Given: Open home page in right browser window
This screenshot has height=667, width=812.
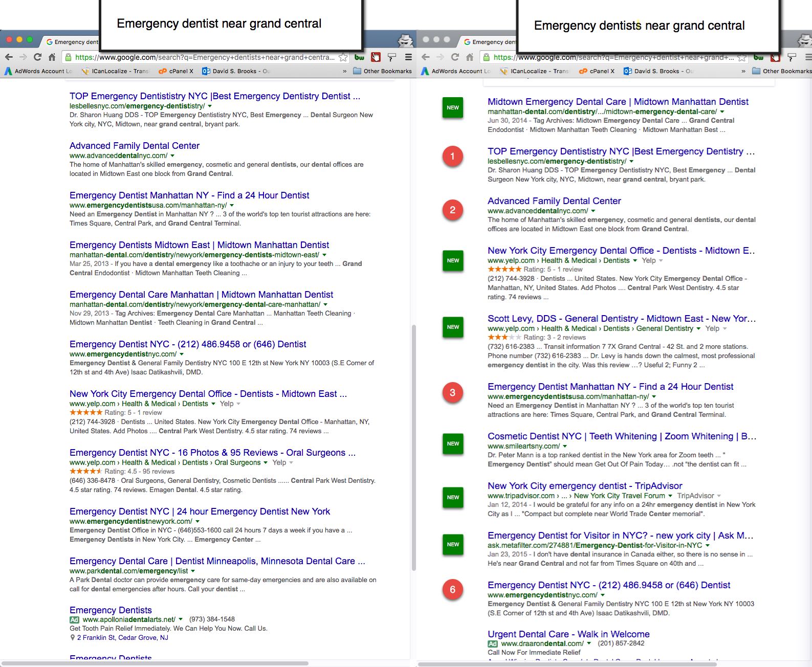Looking at the screenshot, I should pos(470,57).
